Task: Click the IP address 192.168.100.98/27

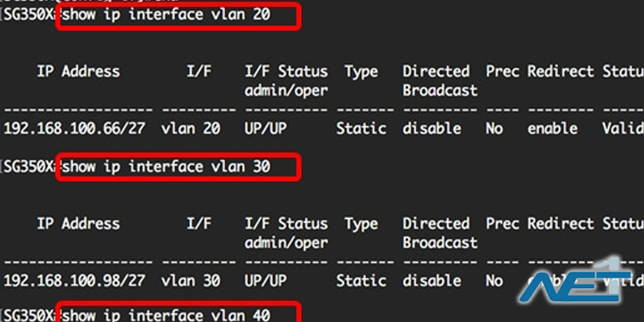Action: pyautogui.click(x=74, y=281)
